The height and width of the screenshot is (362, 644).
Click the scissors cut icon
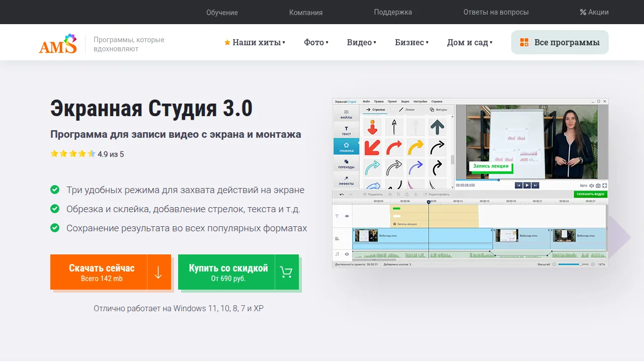(390, 194)
